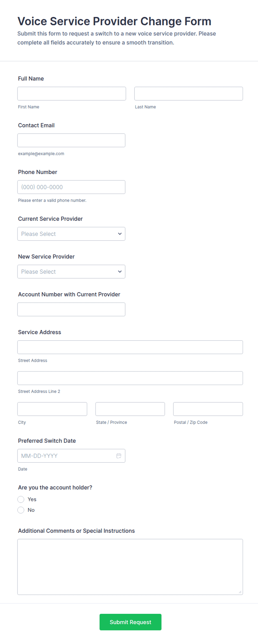Focus the First Name input field
This screenshot has width=258, height=644.
point(72,94)
